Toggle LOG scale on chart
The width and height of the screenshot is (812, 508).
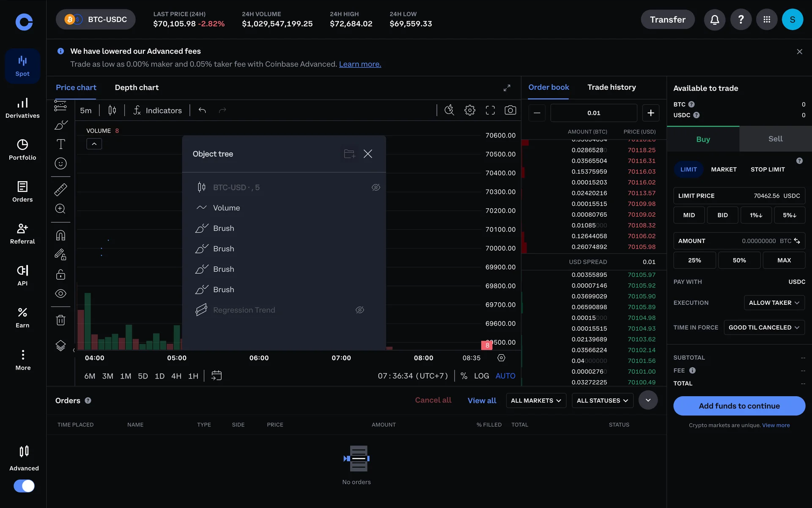[481, 376]
